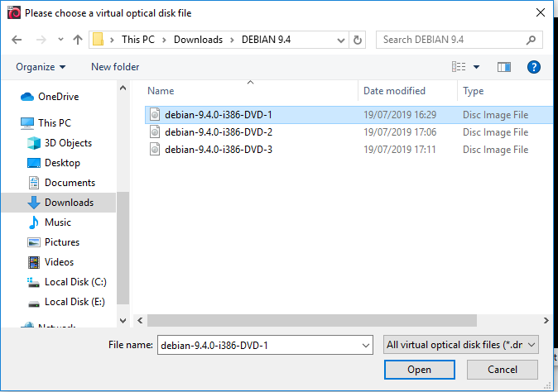Viewport: 558px width, 392px height.
Task: Open the virtual optical disk file type filter
Action: (x=461, y=345)
